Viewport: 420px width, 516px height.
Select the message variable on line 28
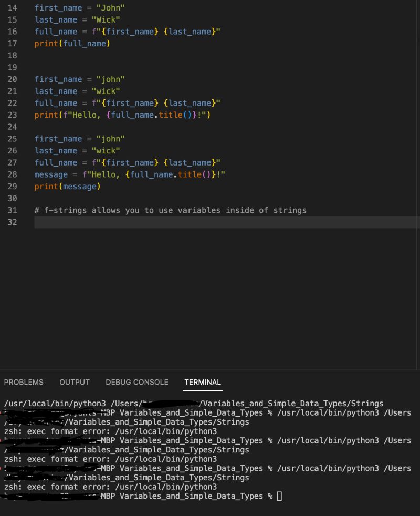click(50, 174)
